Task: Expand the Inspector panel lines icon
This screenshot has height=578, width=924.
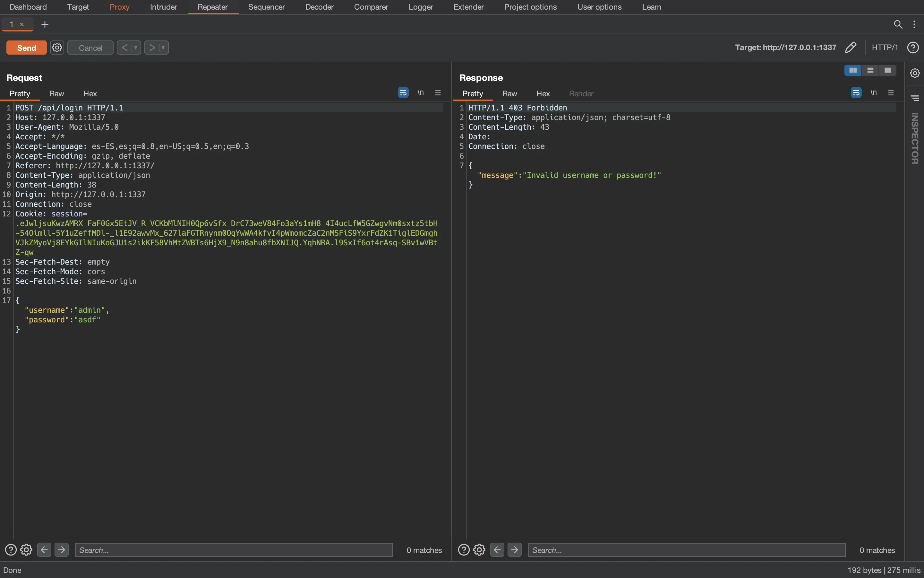Action: pos(915,98)
